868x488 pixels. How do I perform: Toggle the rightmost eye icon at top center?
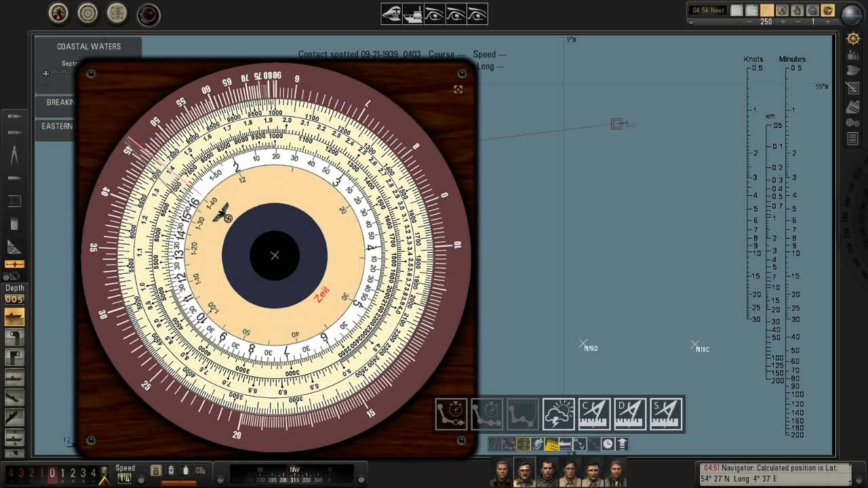pos(477,14)
